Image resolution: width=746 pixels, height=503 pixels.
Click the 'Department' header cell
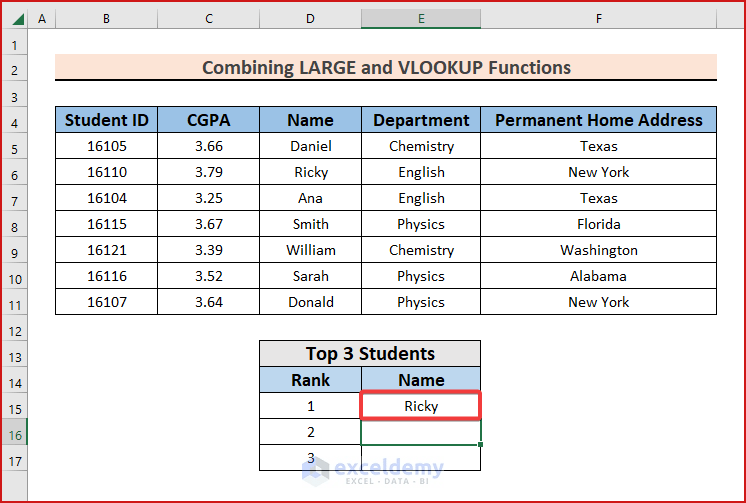[x=421, y=119]
